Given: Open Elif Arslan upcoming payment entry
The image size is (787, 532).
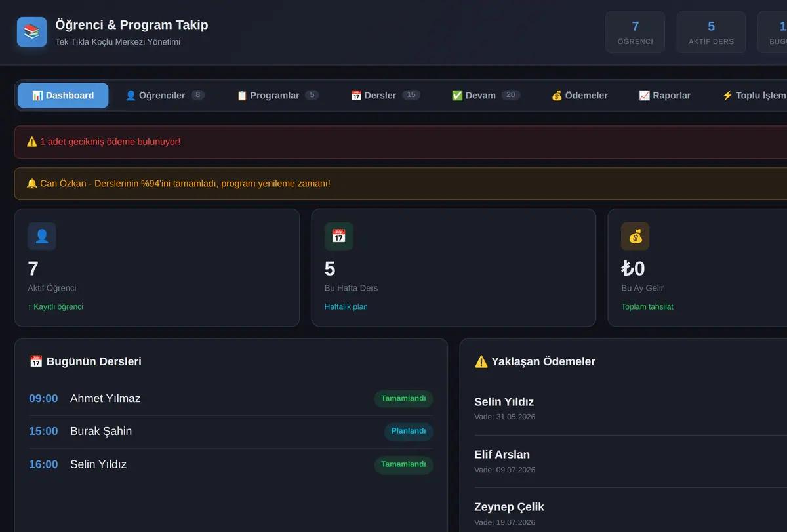Looking at the screenshot, I should (x=630, y=461).
